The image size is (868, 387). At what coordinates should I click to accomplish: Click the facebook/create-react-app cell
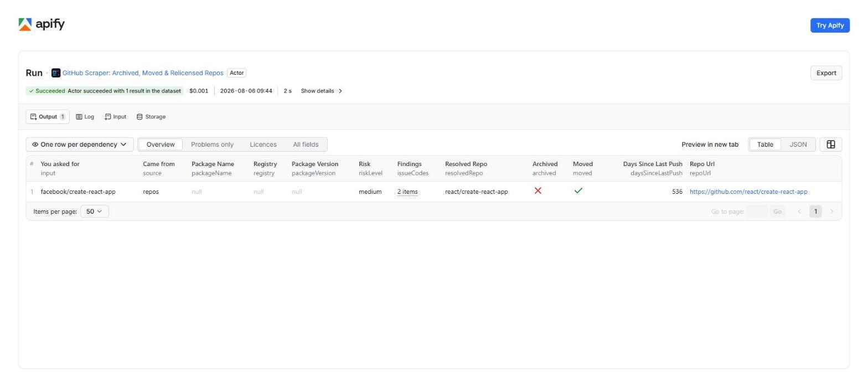[78, 192]
